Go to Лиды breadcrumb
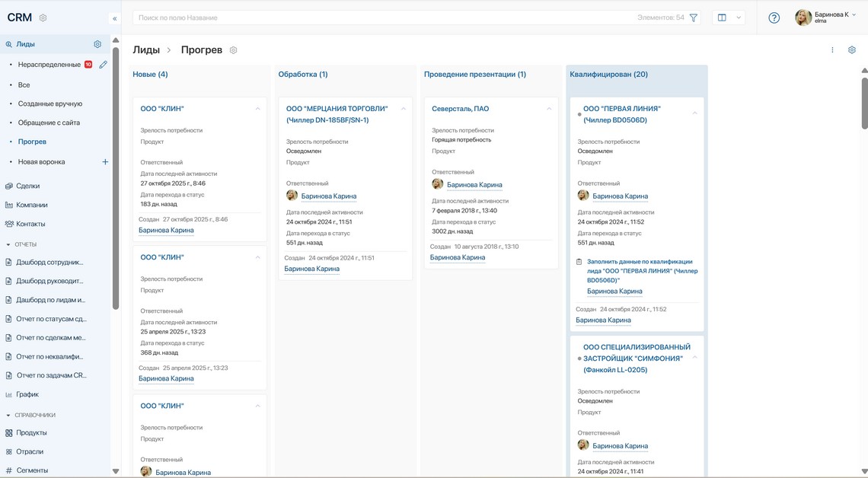 coord(146,49)
